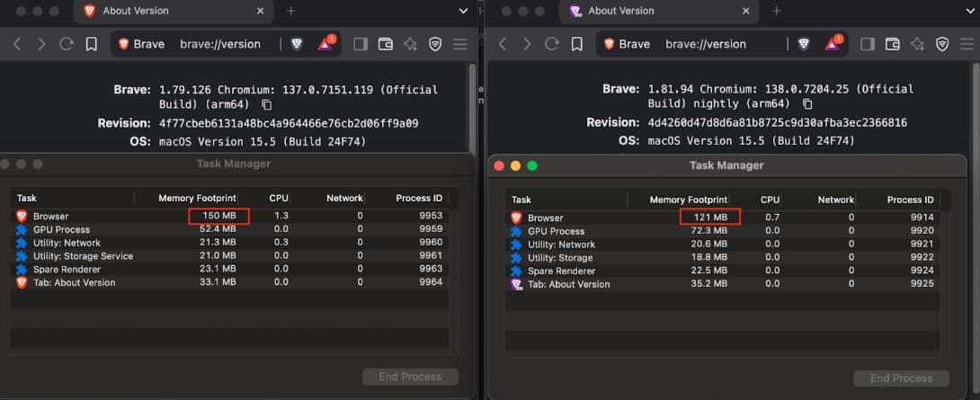Open the tab search dropdown in the right window

(x=970, y=11)
